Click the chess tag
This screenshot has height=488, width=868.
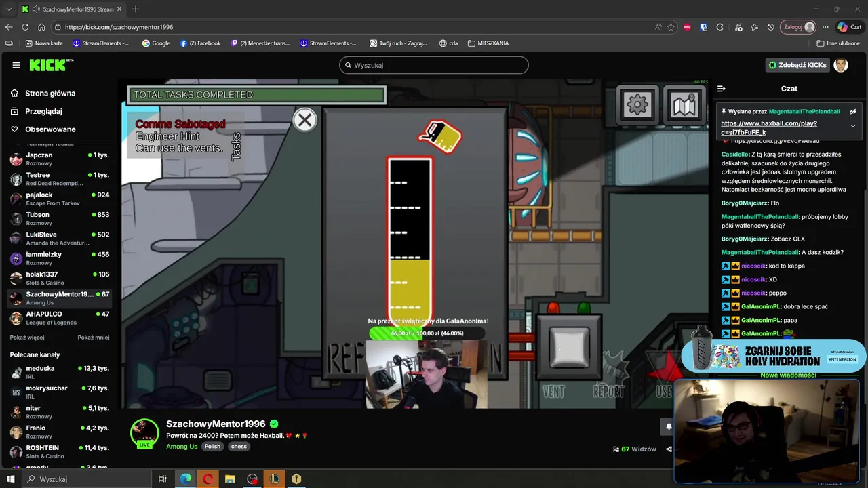point(239,447)
